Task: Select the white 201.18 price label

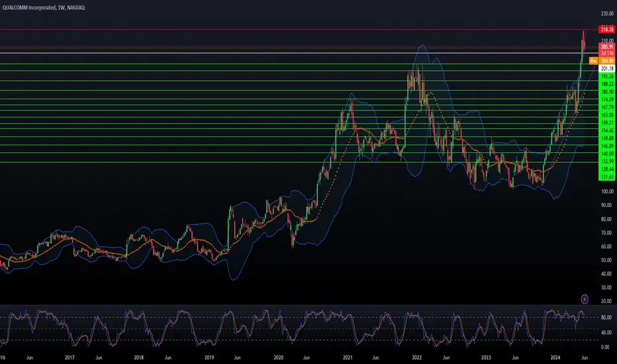Action: [x=607, y=69]
